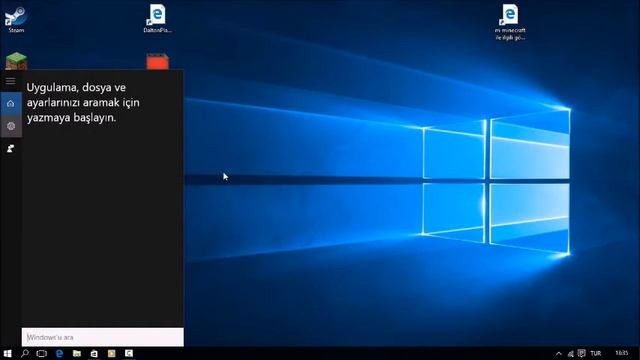Show hidden system tray icons chevron
This screenshot has width=640, height=360.
pos(559,353)
